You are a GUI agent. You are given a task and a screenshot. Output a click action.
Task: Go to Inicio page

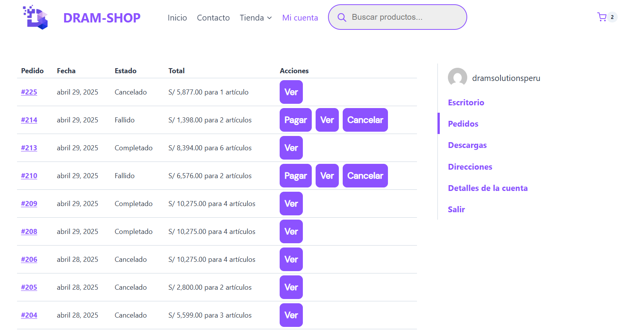click(x=177, y=18)
